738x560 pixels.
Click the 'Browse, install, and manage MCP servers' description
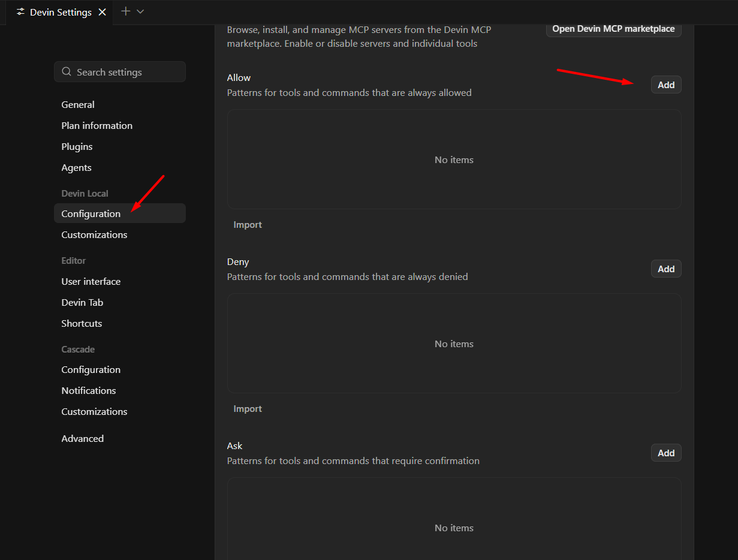click(x=359, y=36)
